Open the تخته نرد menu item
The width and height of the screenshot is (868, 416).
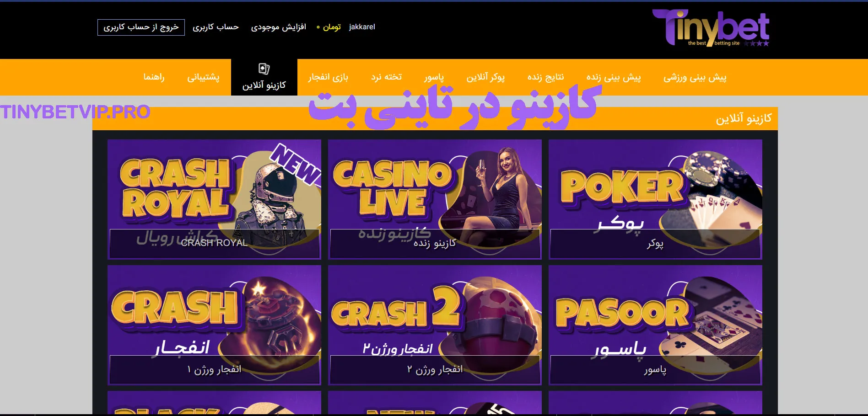tap(386, 77)
